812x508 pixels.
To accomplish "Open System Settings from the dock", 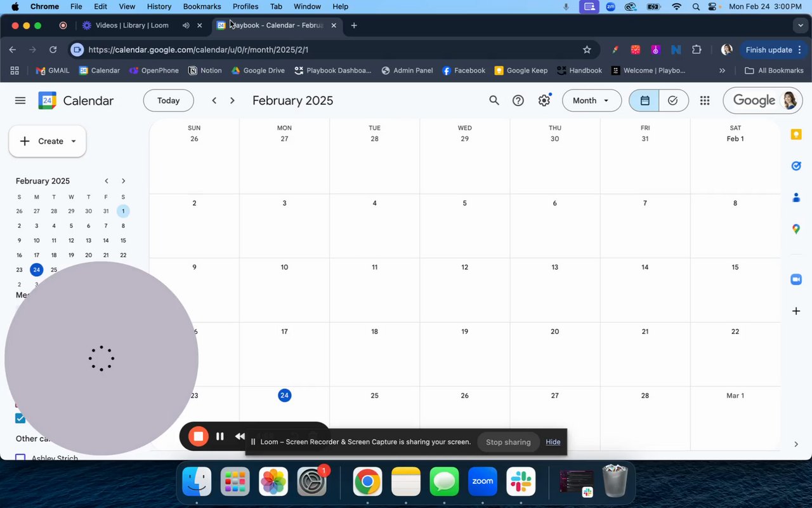I will (311, 482).
